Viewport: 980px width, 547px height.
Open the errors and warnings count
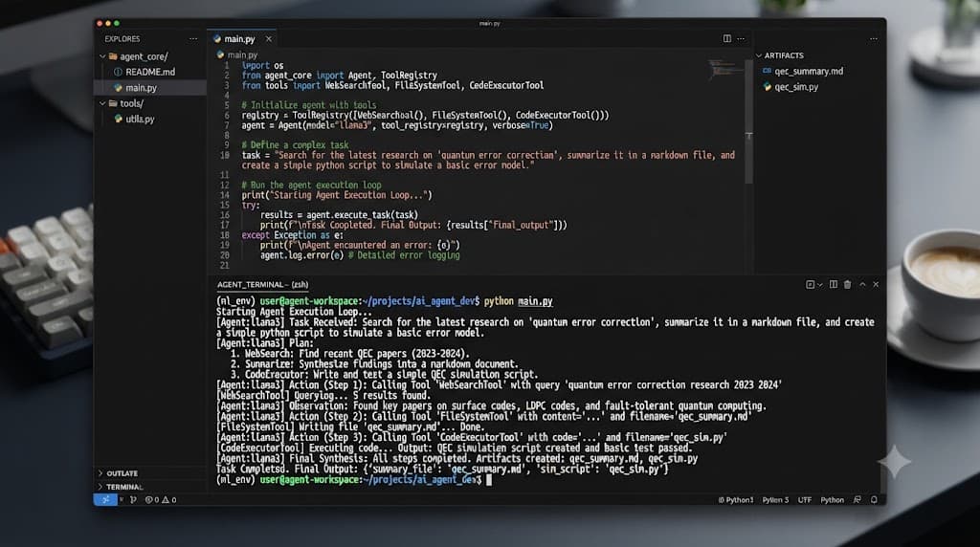(161, 499)
